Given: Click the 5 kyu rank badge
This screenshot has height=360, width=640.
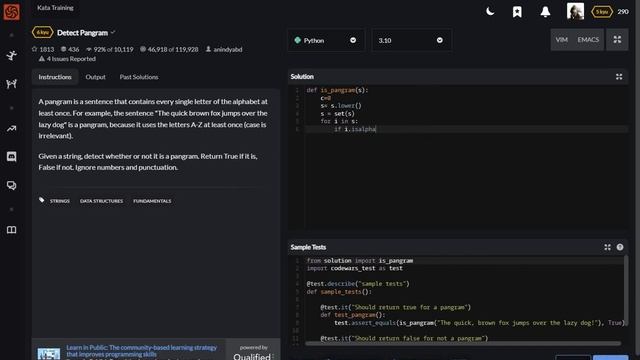Looking at the screenshot, I should pyautogui.click(x=602, y=12).
